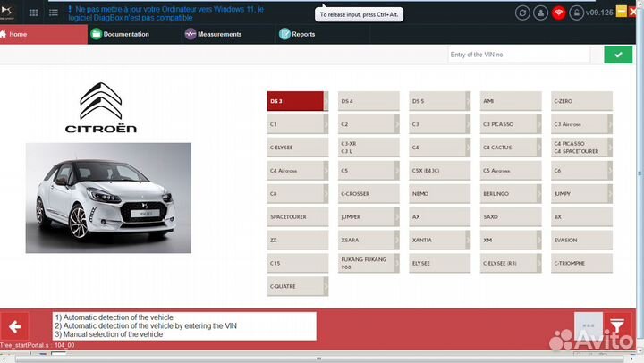This screenshot has width=644, height=363.
Task: Select the DS 3 vehicle button
Action: click(297, 101)
